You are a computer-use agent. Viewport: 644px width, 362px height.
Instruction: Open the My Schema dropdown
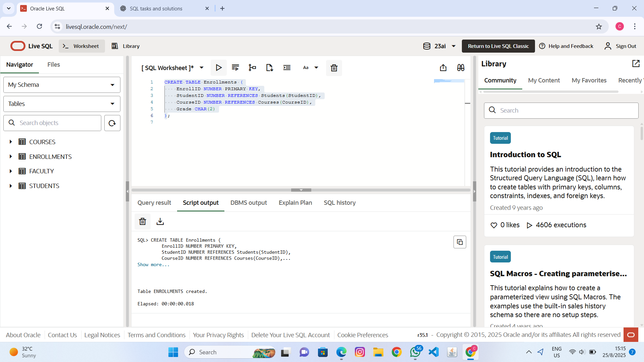click(62, 85)
